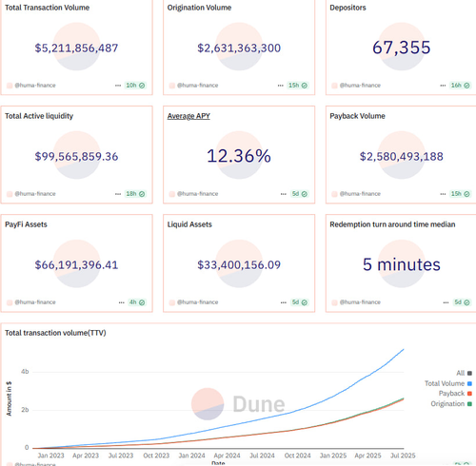Click the huma-finance avatar on Liquid Assets card
The width and height of the screenshot is (476, 466).
[x=172, y=302]
